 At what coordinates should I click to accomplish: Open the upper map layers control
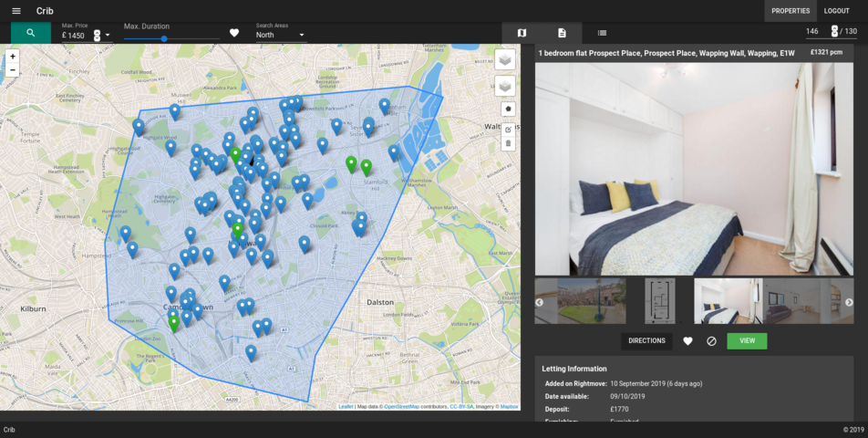(505, 59)
